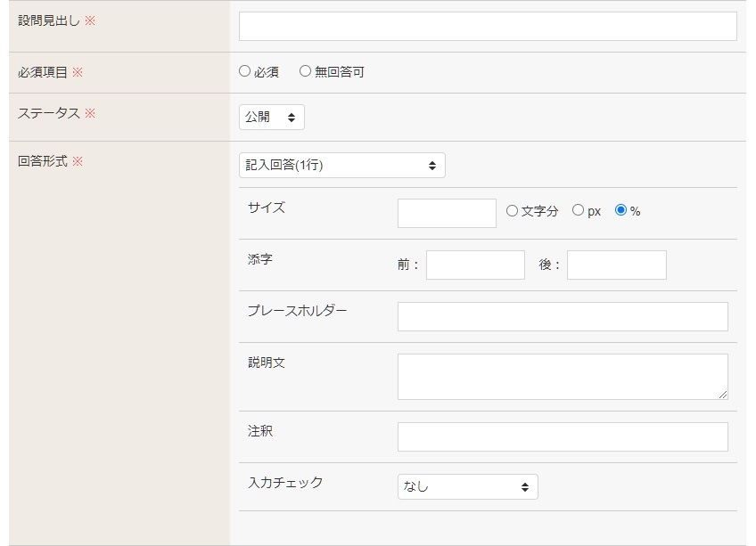Click the 添字 前 input field
The height and width of the screenshot is (546, 756).
(x=475, y=265)
